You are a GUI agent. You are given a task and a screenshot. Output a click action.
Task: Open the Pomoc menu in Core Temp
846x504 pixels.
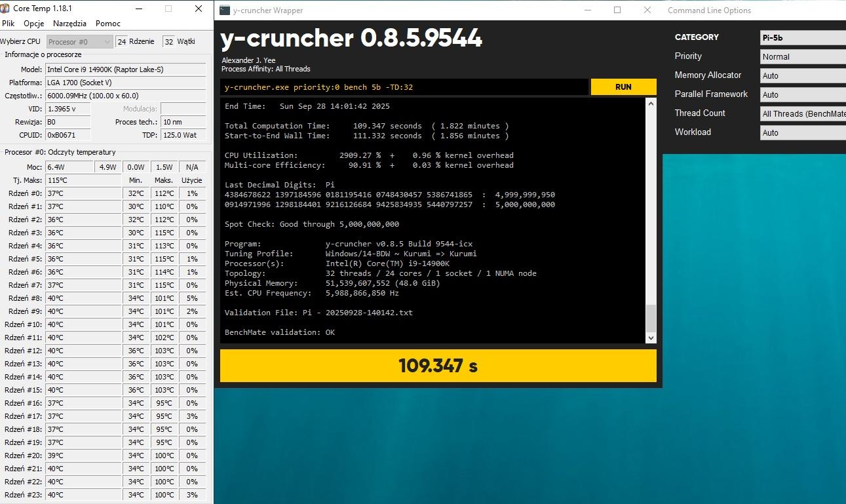point(108,24)
